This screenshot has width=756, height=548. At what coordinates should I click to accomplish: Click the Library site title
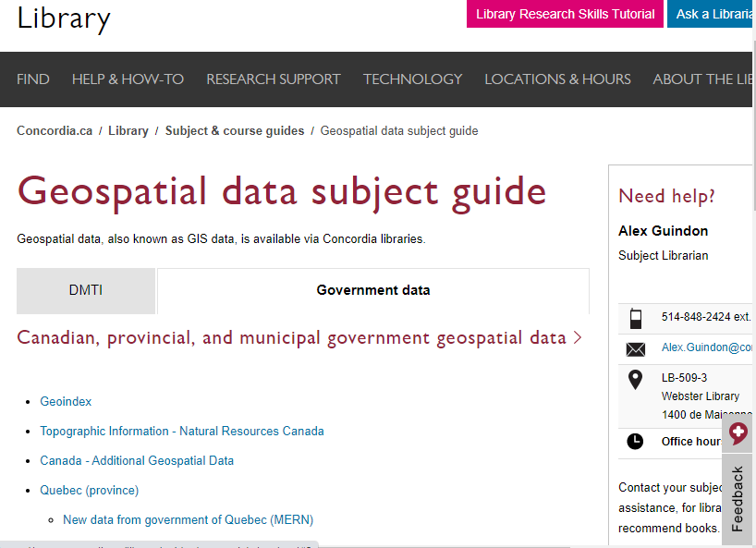point(64,19)
